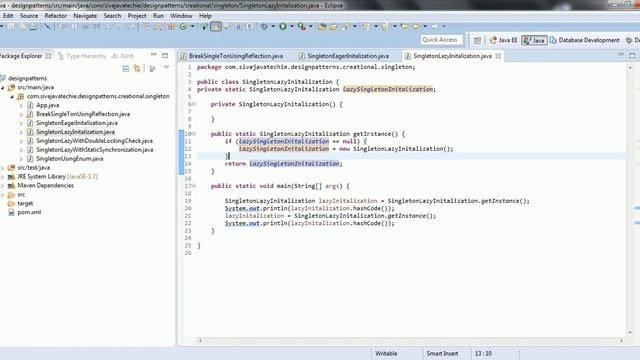
Task: Expand SingletonEagerInitalization.java tree node
Action: click(x=21, y=123)
